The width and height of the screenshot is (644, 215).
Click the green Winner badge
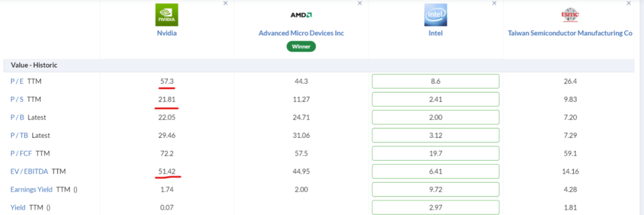301,47
